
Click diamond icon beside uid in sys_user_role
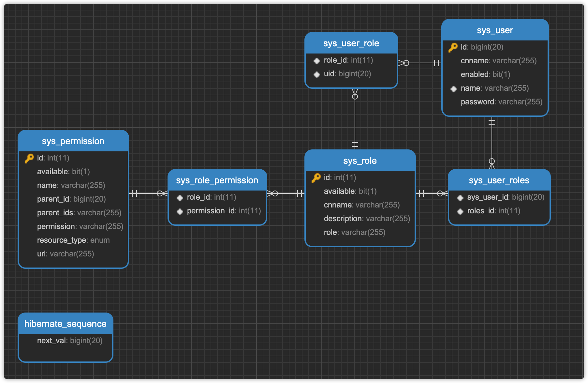317,74
